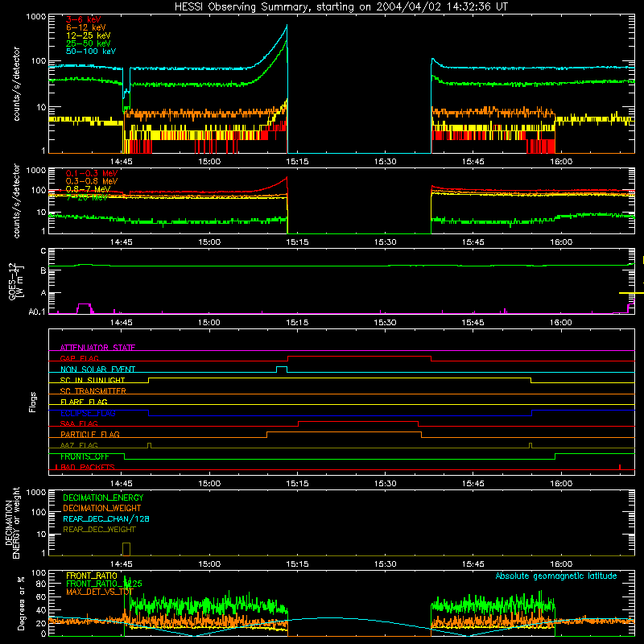Click the FRONT_RATIO_1225 legend entry

(x=104, y=584)
